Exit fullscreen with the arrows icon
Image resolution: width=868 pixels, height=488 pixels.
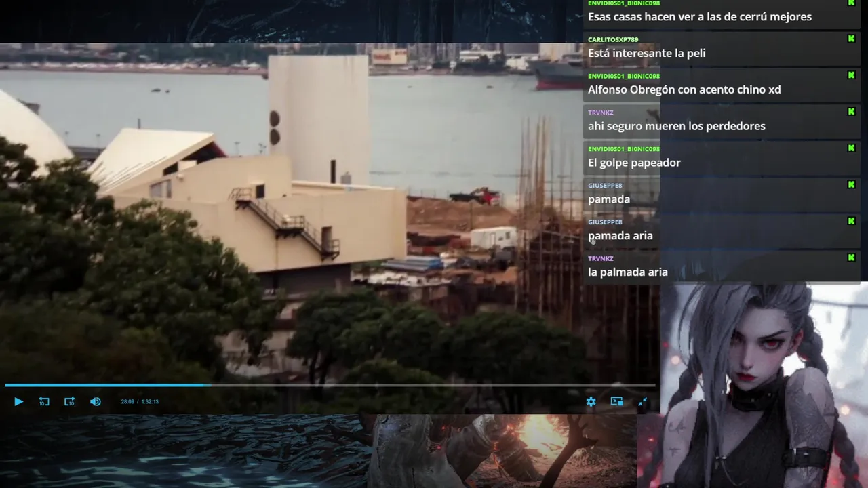642,402
